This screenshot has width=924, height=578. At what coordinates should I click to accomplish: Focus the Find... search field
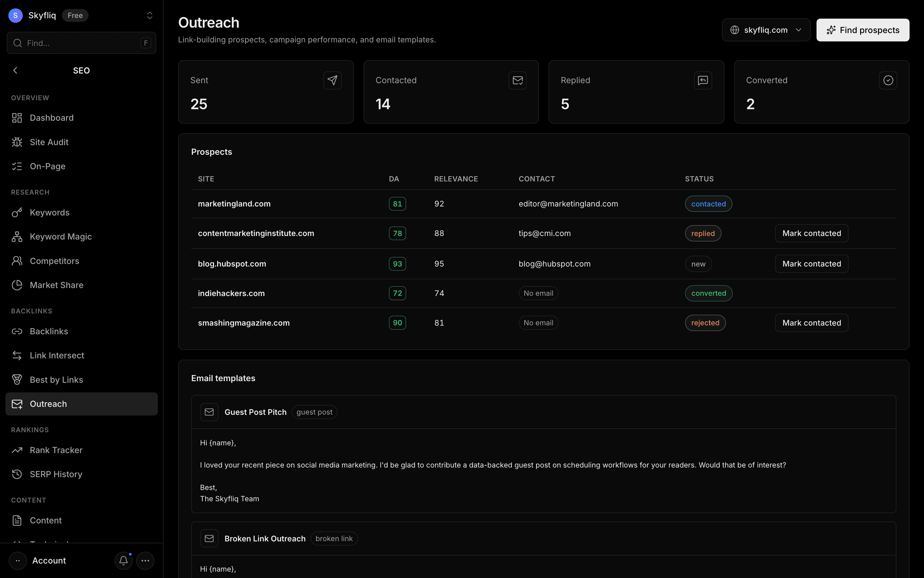tap(81, 43)
